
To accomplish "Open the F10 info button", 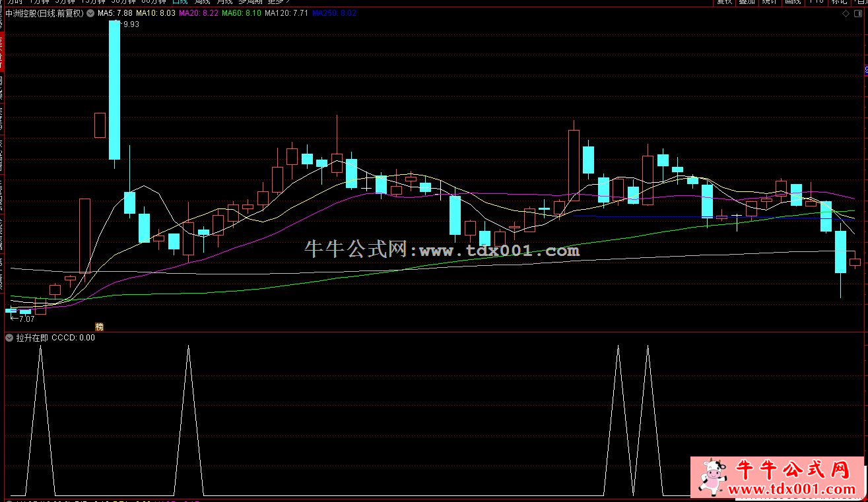I will [x=816, y=3].
